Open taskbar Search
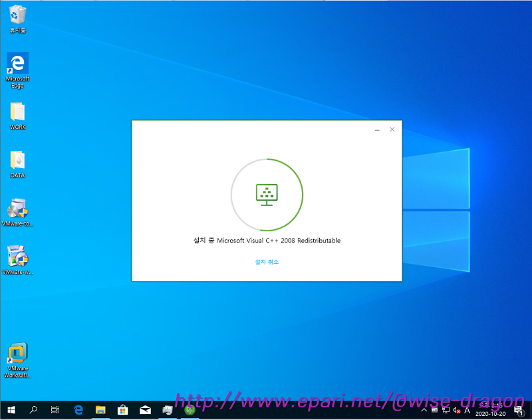Image resolution: width=532 pixels, height=420 pixels. 33,410
